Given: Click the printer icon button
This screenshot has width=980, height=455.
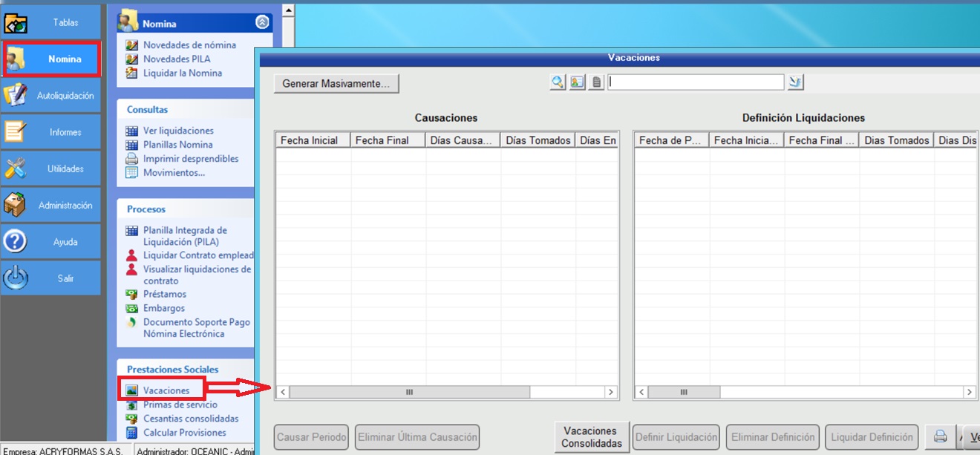Looking at the screenshot, I should (x=940, y=436).
